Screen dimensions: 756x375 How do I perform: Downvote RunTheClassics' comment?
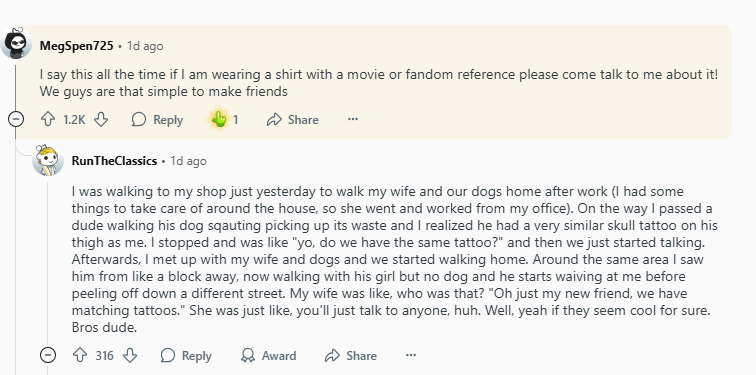click(130, 356)
